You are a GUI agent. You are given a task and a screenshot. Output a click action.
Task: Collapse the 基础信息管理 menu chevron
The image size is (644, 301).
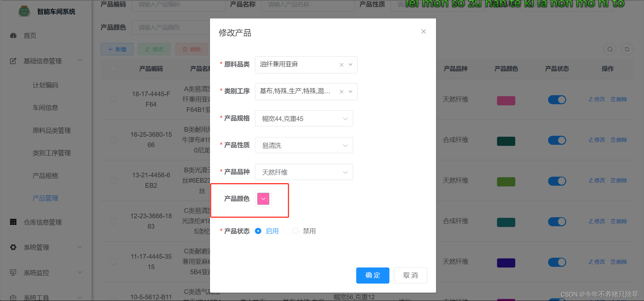pos(80,61)
